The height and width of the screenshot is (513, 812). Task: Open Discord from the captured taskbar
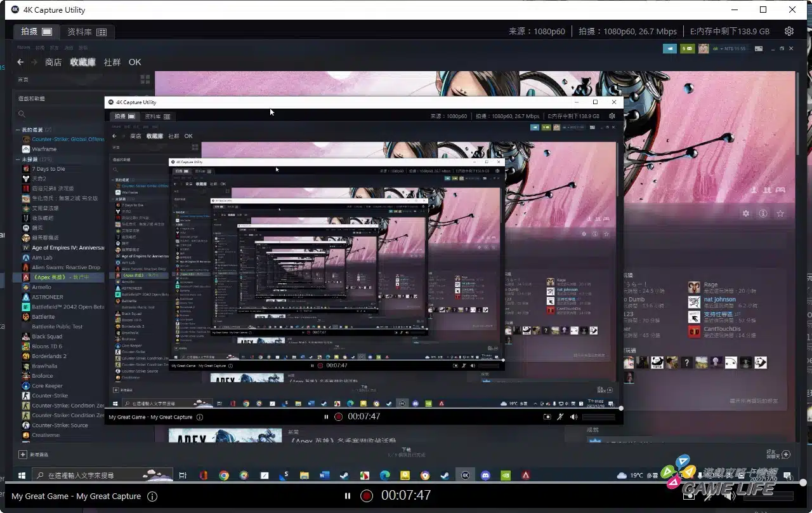click(x=485, y=475)
